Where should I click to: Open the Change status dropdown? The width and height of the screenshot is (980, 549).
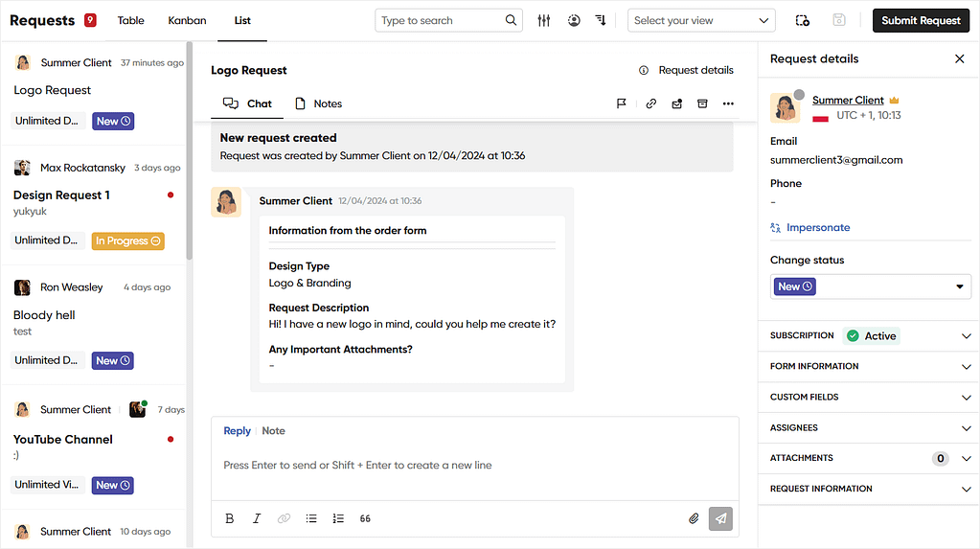pyautogui.click(x=871, y=286)
